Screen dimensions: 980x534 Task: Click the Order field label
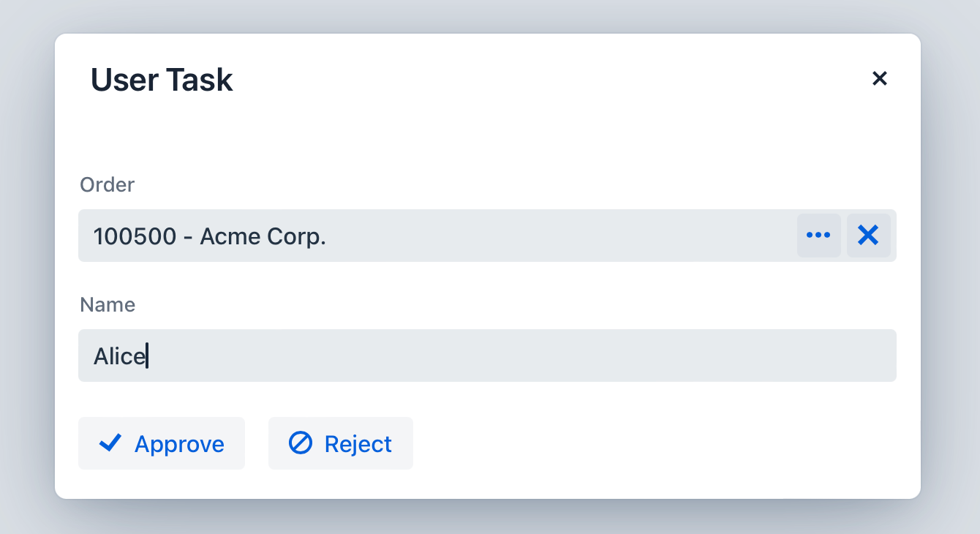tap(107, 184)
